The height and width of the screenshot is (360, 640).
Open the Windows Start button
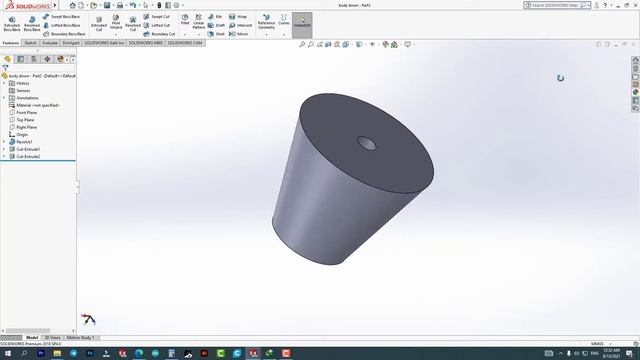[x=8, y=353]
